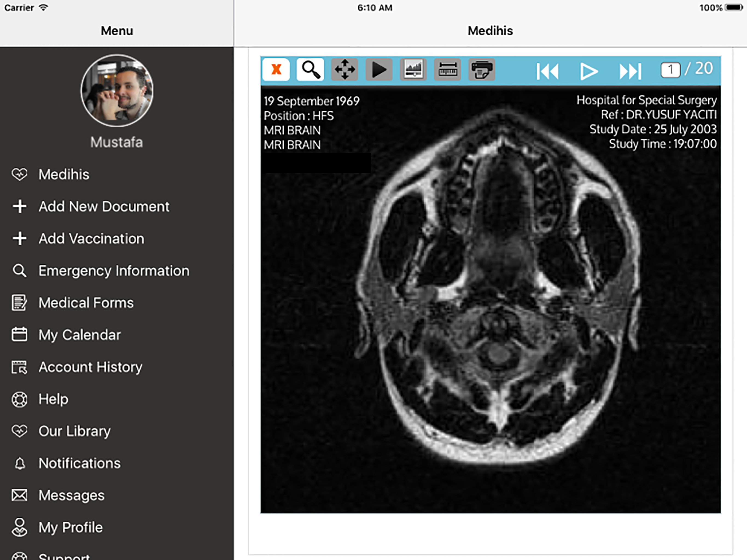Click 'Ref : DR.YUSUF YACITI' overlay text
The width and height of the screenshot is (747, 560).
coord(658,115)
